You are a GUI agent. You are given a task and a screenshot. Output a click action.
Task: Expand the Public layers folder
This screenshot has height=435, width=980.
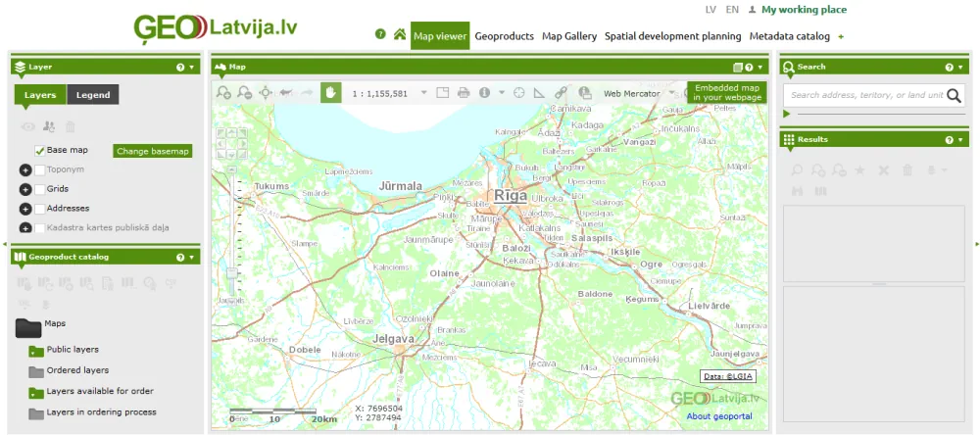[35, 352]
